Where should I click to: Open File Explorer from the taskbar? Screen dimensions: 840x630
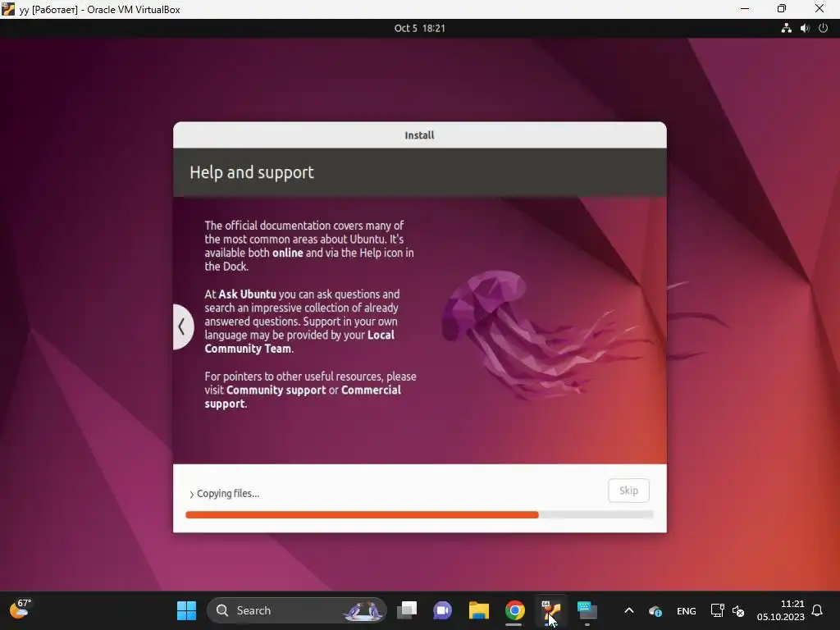pyautogui.click(x=479, y=610)
